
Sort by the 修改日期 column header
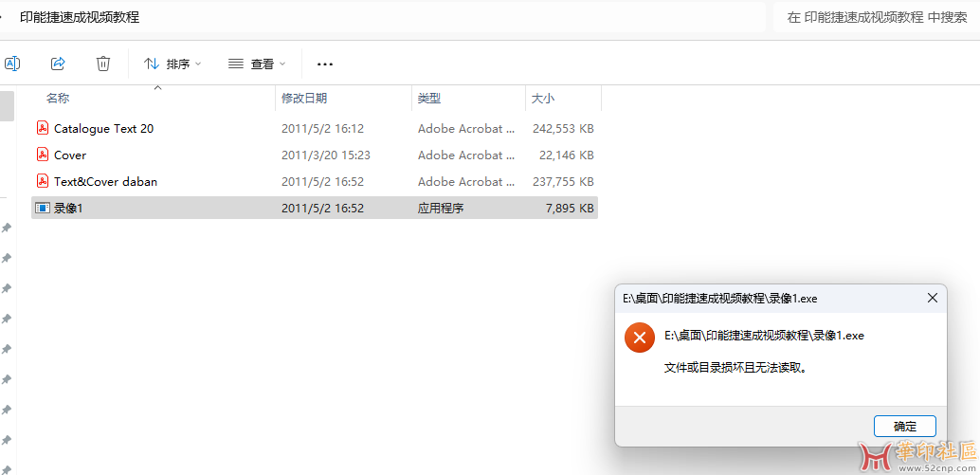304,98
